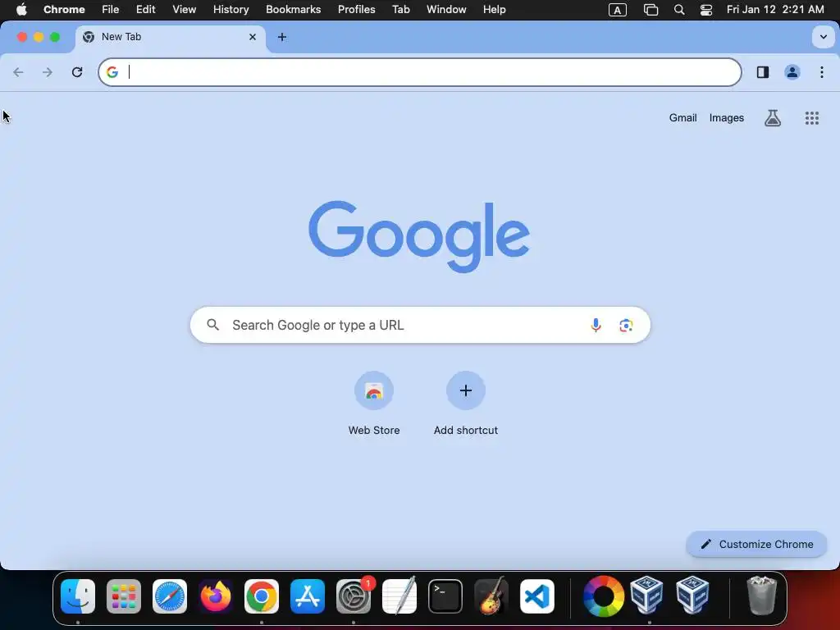Expand the tab search dropdown arrow
840x630 pixels.
click(824, 37)
